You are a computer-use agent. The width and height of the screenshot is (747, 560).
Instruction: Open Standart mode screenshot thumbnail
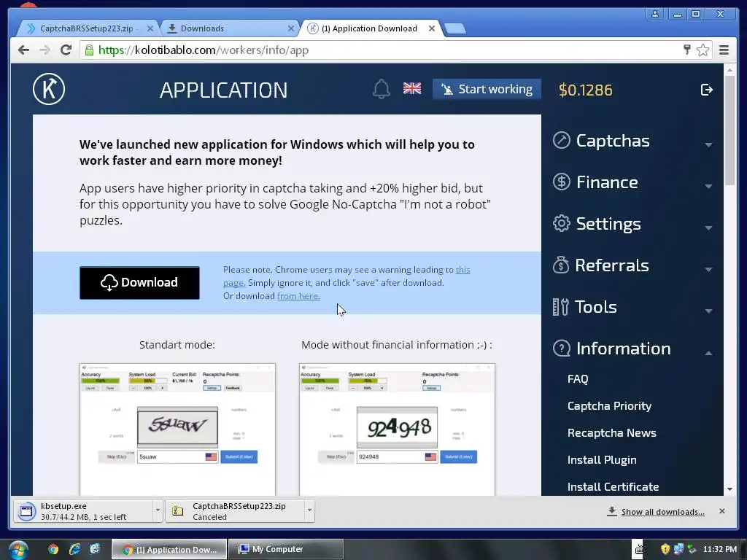(x=177, y=429)
